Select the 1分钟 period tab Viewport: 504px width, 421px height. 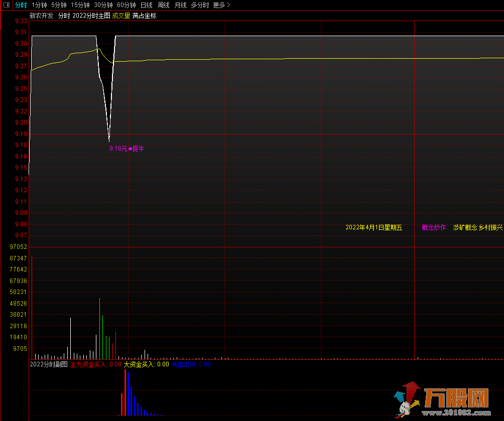[39, 5]
